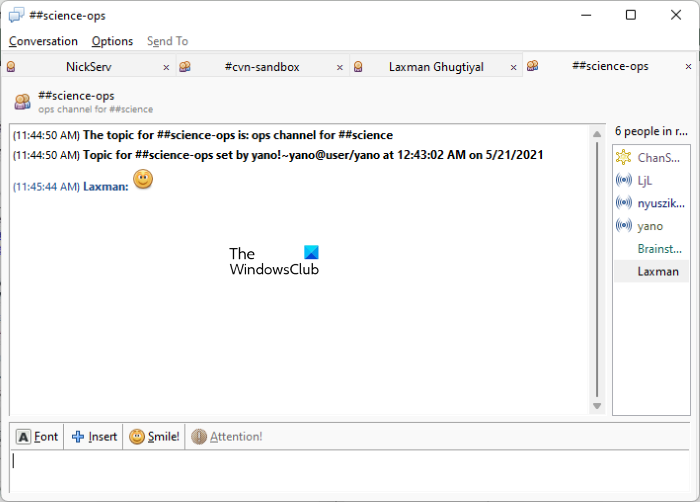The width and height of the screenshot is (700, 502).
Task: Open the Send To menu
Action: click(167, 41)
